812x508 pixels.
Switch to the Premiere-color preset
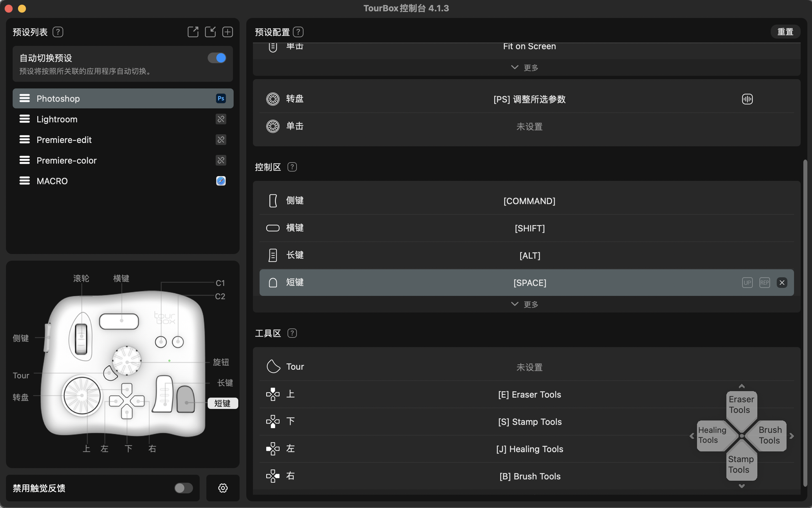pyautogui.click(x=101, y=160)
